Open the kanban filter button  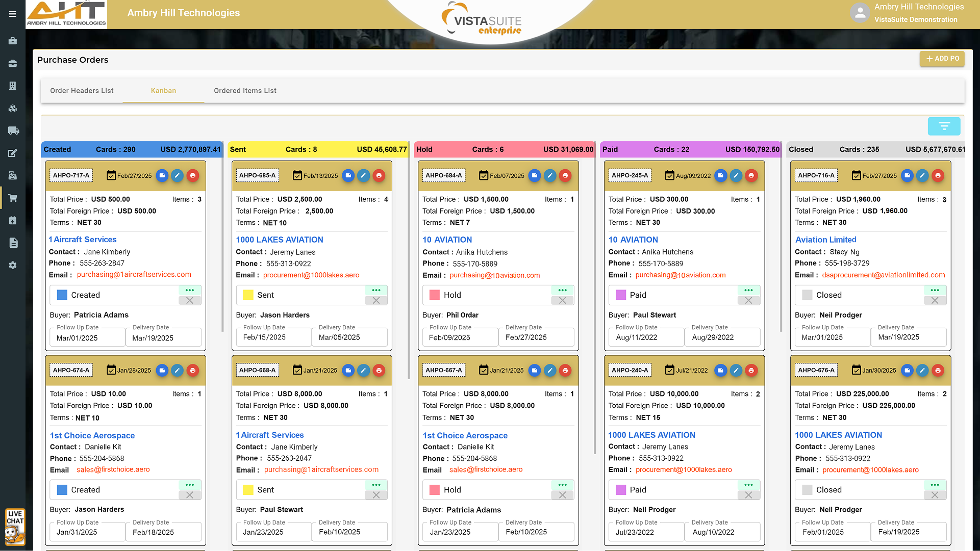pyautogui.click(x=944, y=126)
